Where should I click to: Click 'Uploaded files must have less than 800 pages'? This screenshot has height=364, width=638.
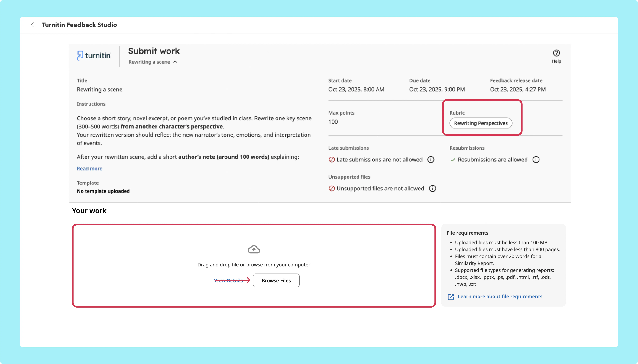coord(507,250)
